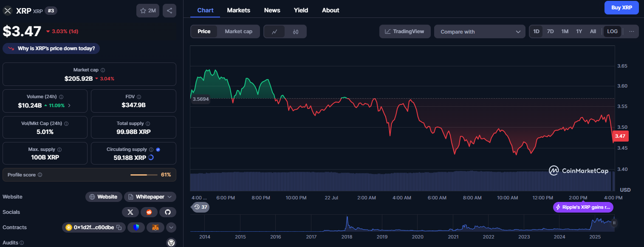Visit the XRP Website link
This screenshot has height=247, width=644.
[x=104, y=197]
